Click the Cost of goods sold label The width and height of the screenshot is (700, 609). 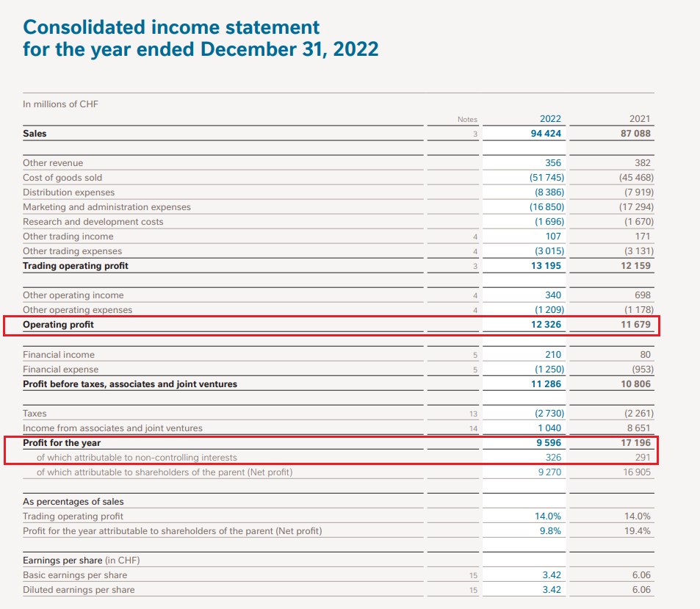coord(62,178)
